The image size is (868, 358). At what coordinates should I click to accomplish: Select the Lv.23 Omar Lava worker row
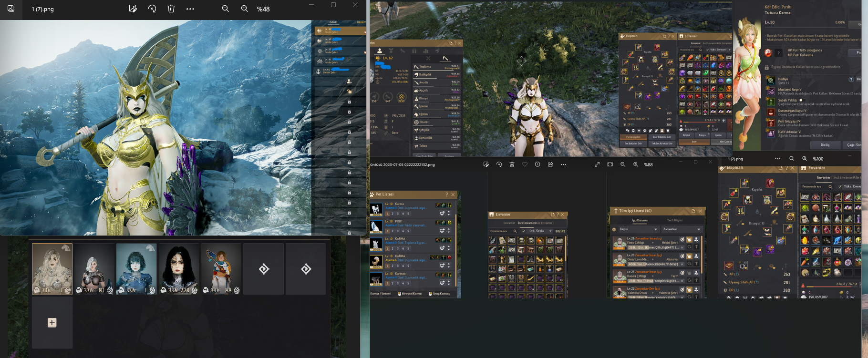[656, 260]
